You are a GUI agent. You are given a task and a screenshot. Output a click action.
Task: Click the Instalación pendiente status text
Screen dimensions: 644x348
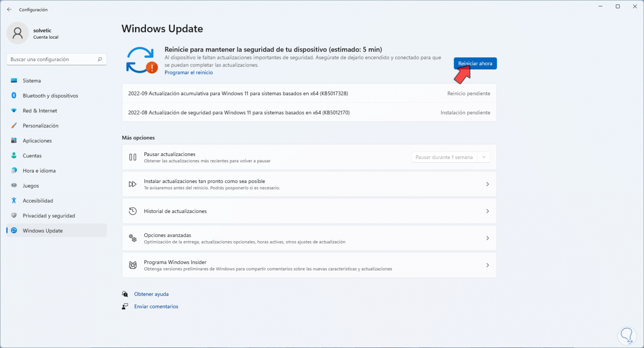(465, 113)
